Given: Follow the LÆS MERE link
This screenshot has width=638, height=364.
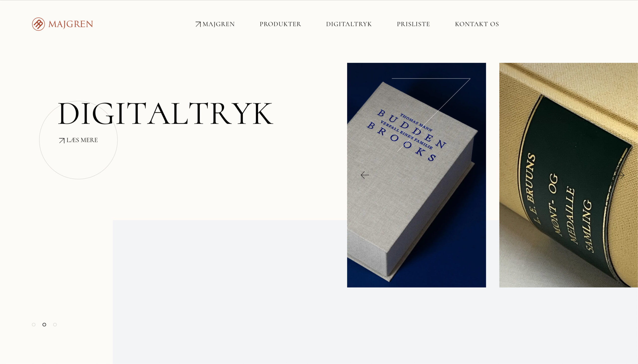Looking at the screenshot, I should pos(82,140).
